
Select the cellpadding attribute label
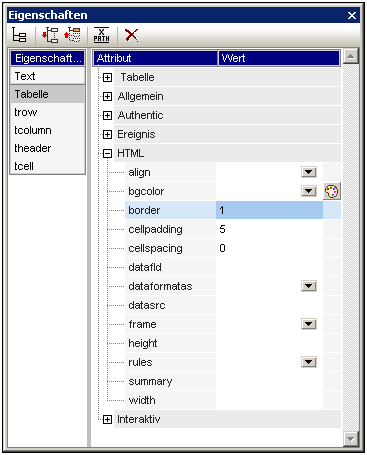(x=155, y=229)
